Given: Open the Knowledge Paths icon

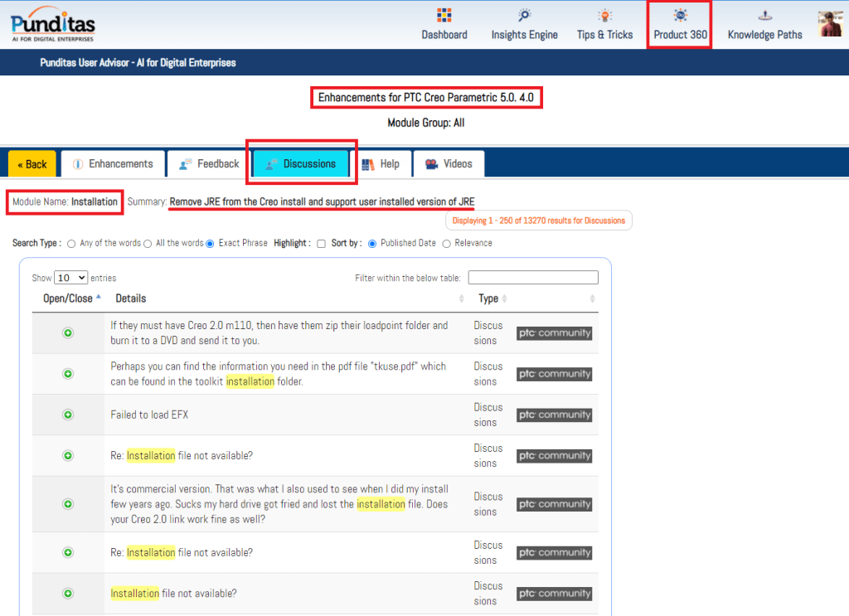Looking at the screenshot, I should click(765, 16).
